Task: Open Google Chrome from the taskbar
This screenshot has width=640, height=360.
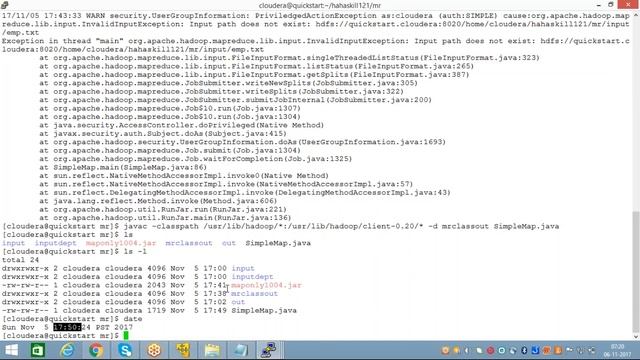Action: (96, 350)
